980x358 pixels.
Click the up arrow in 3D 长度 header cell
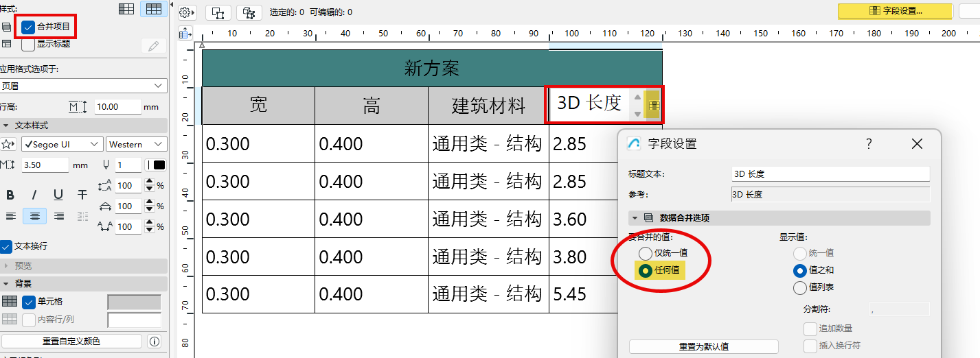(x=637, y=97)
